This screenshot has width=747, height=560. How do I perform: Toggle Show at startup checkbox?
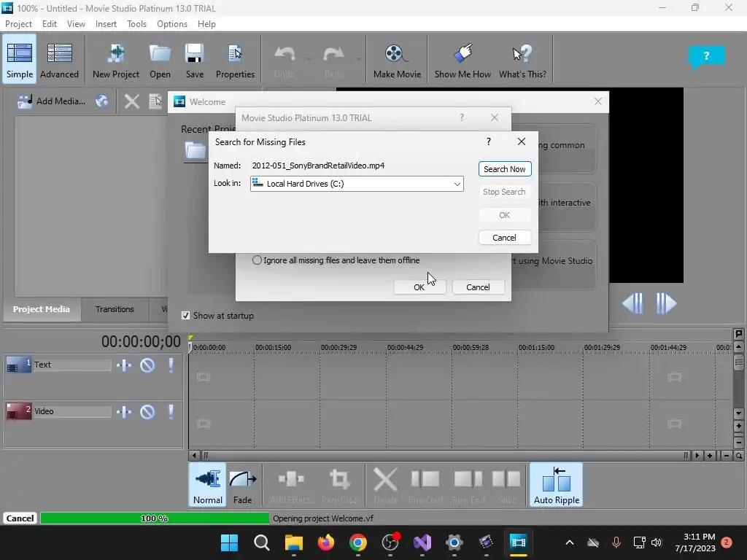[x=186, y=315]
